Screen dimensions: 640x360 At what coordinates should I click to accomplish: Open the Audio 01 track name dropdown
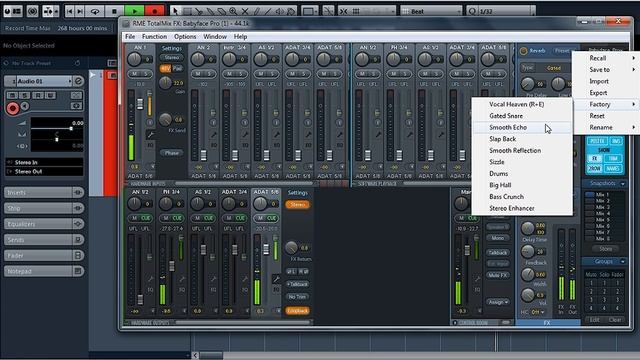point(69,81)
